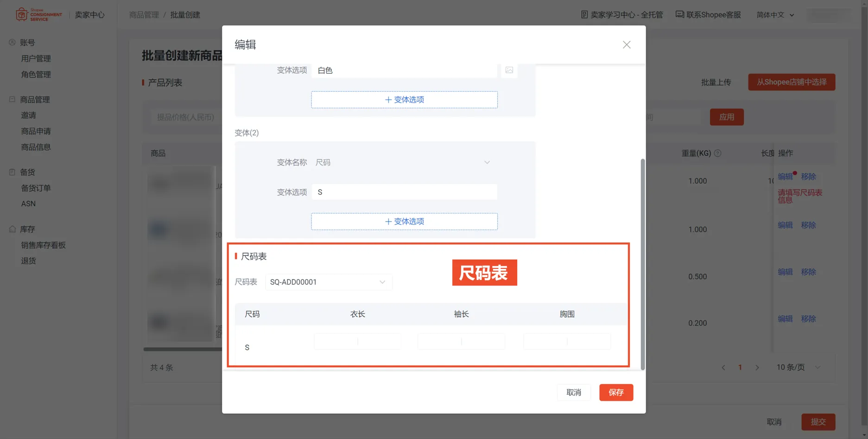Screen dimensions: 868x439
Task: Click the 从Shopee店铺中选择 button
Action: click(792, 82)
